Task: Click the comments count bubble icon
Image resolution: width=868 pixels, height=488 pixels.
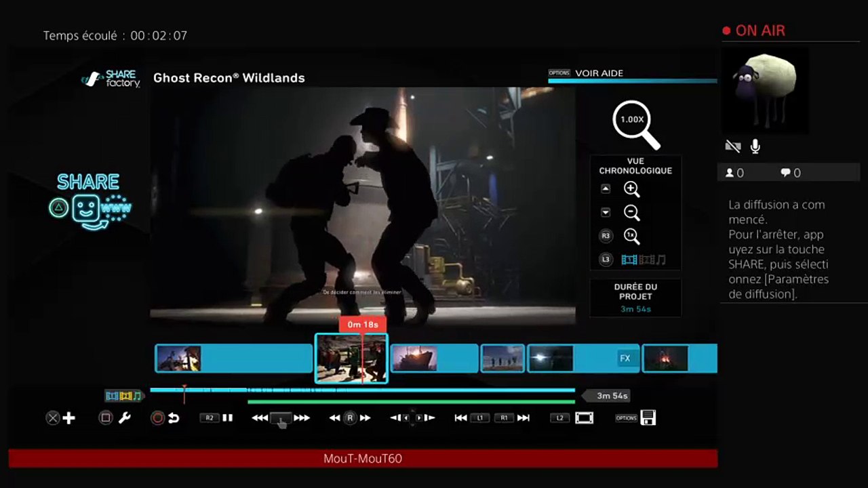Action: point(785,173)
